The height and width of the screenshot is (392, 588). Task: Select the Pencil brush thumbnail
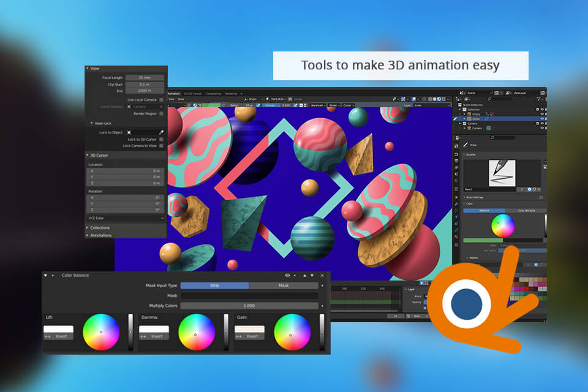click(502, 173)
